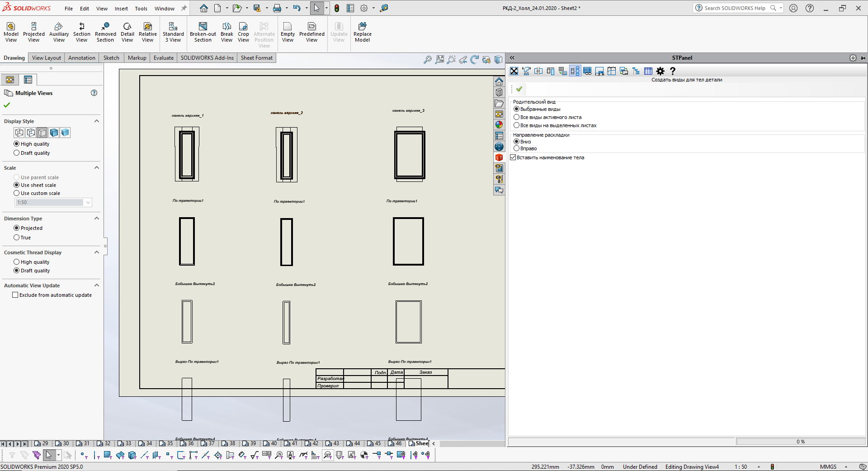Insert Standard 3 View
Screen dimensions: 868x471
173,32
